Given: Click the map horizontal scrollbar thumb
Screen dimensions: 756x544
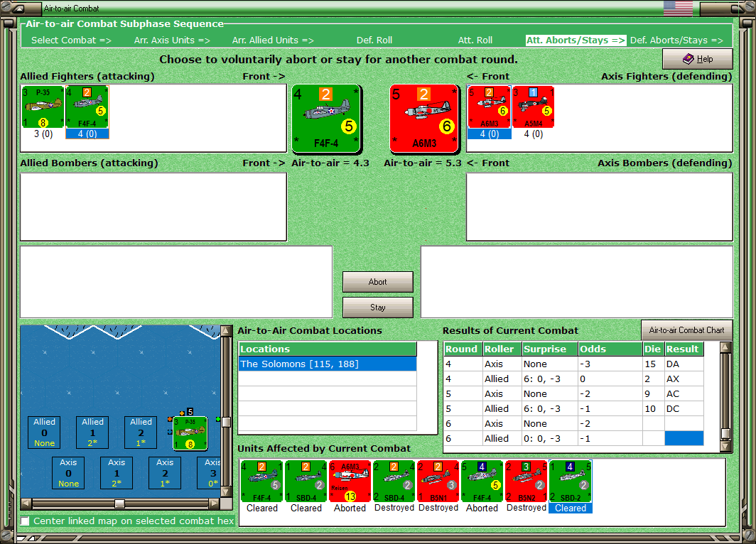Looking at the screenshot, I should (x=119, y=504).
